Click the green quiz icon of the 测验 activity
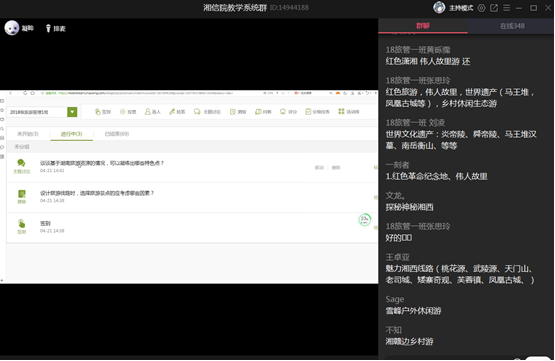This screenshot has width=555, height=361. click(x=22, y=194)
